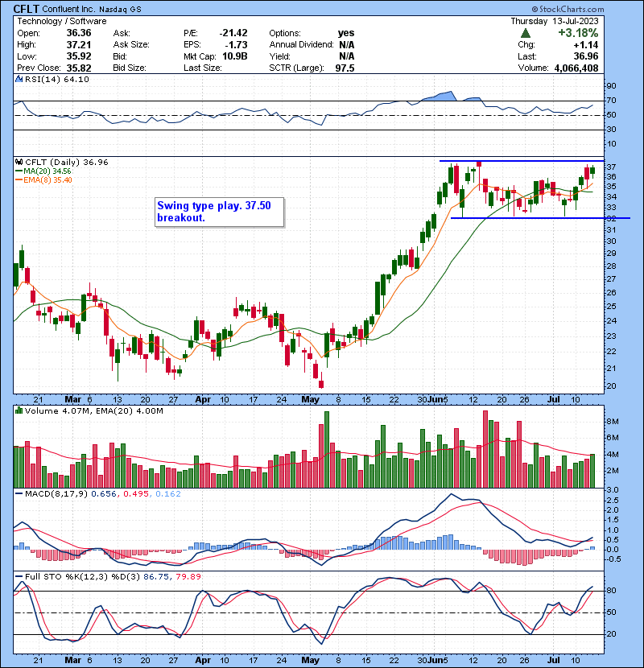This screenshot has height=668, width=644.
Task: Click the Options value yes
Action: pyautogui.click(x=346, y=33)
